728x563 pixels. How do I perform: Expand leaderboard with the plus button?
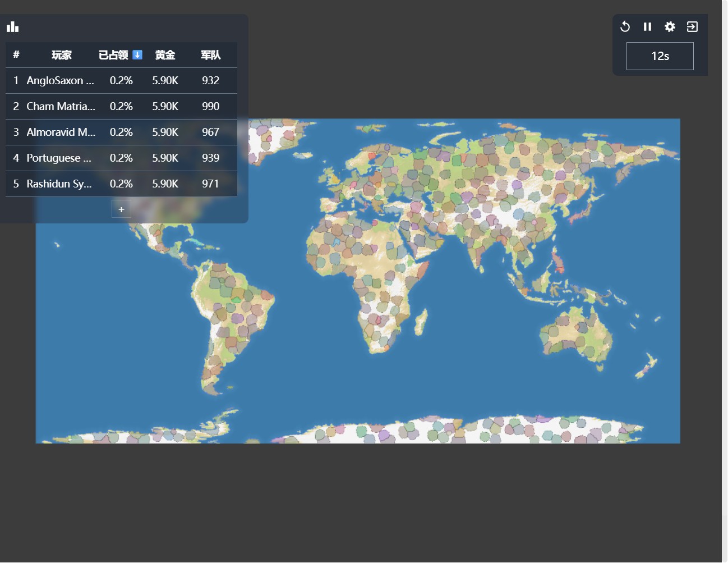[121, 209]
